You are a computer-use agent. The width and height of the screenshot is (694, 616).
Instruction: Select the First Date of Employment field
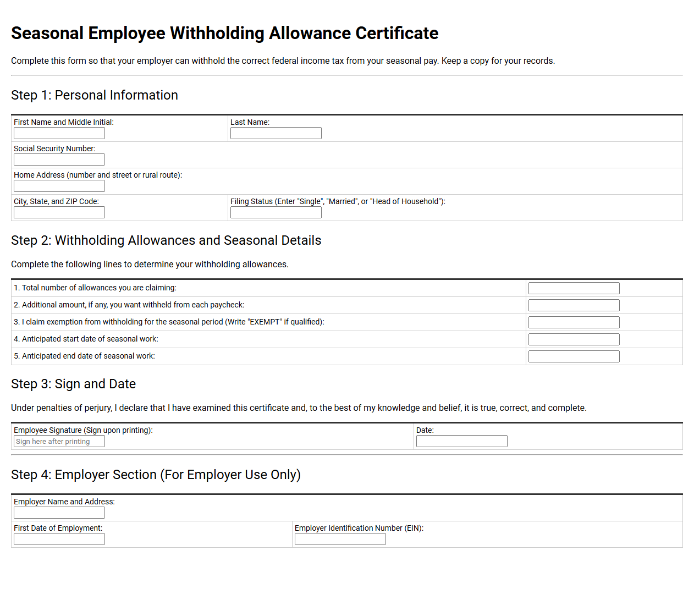59,539
